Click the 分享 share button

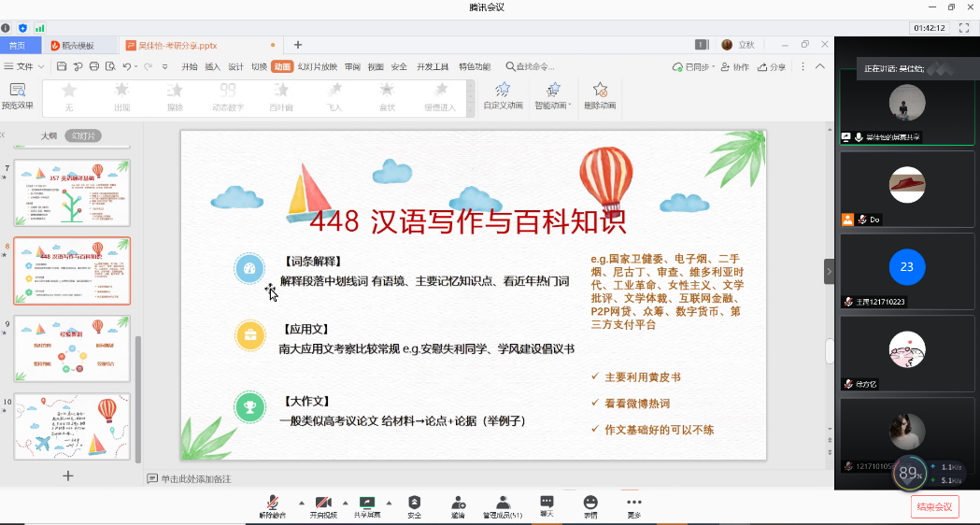tap(773, 67)
